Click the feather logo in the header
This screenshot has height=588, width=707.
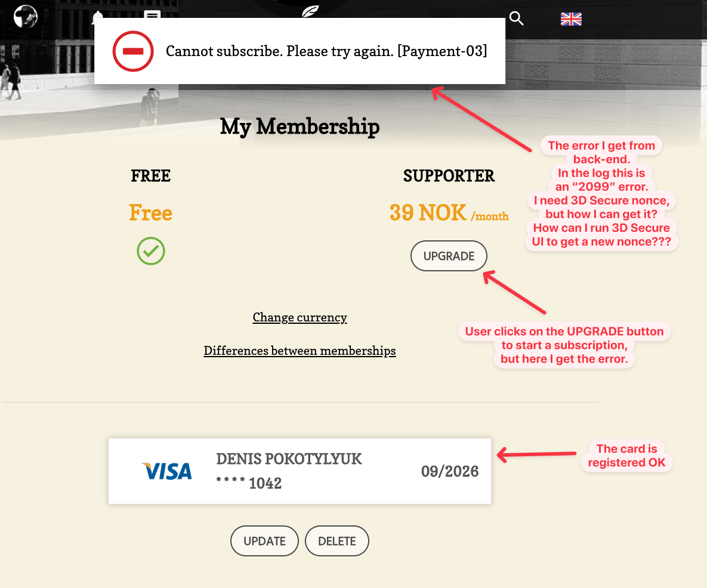[311, 11]
